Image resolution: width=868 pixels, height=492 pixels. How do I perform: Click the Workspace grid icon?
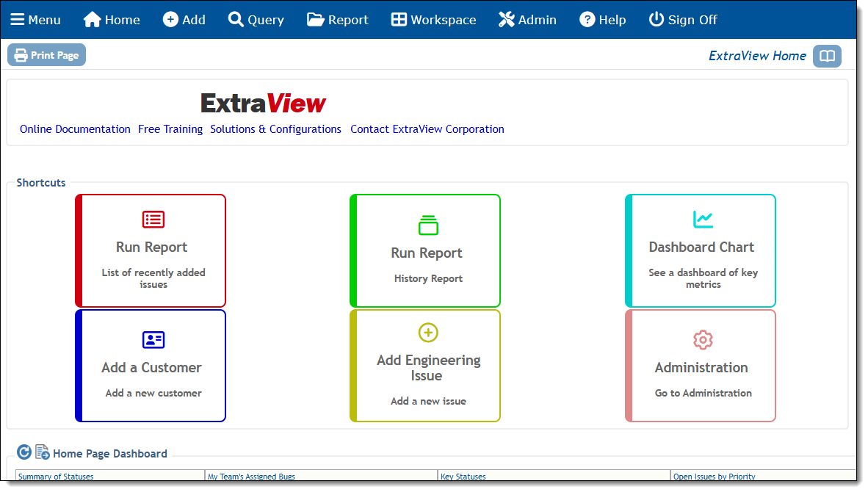pyautogui.click(x=399, y=19)
